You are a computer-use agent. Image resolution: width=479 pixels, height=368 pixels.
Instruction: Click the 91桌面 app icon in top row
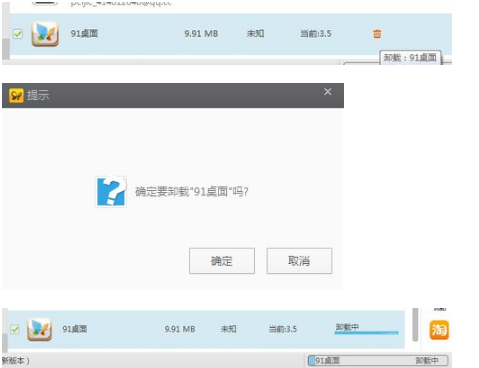(x=45, y=33)
